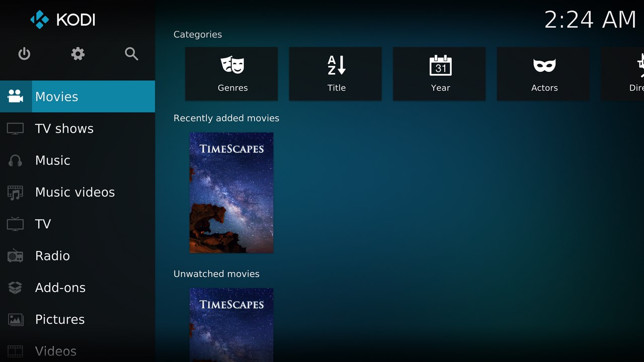The image size is (644, 362).
Task: Open the Title category label
Action: point(337,87)
